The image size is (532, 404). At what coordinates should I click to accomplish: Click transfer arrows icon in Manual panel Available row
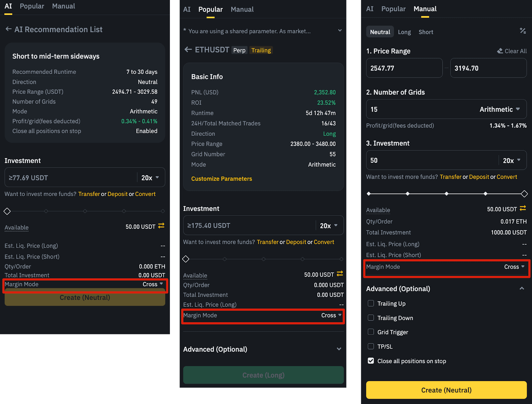pyautogui.click(x=523, y=208)
